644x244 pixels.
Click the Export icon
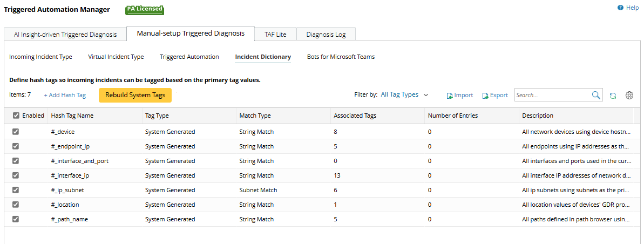(485, 96)
